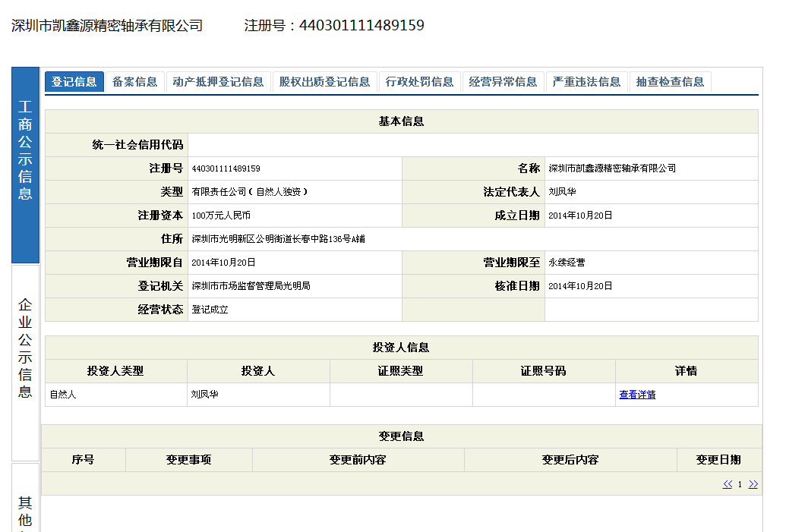The height and width of the screenshot is (532, 786).
Task: View the 行政处罚信息 tab
Action: click(419, 82)
